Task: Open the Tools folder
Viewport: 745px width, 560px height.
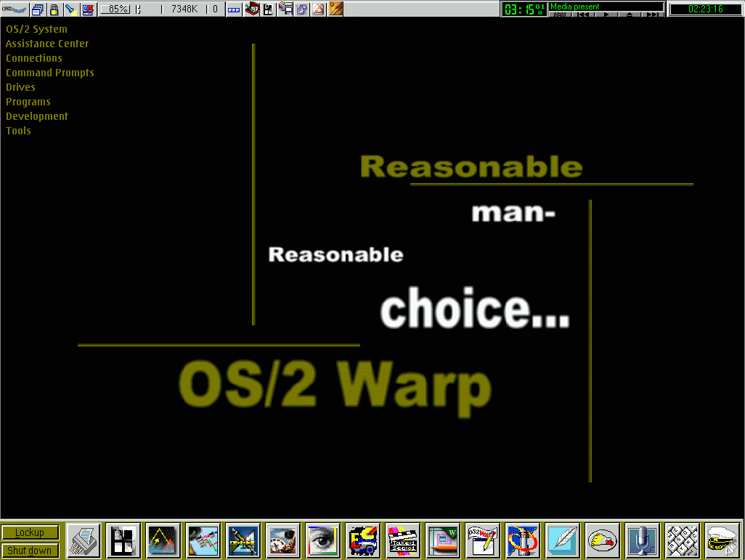Action: click(18, 131)
